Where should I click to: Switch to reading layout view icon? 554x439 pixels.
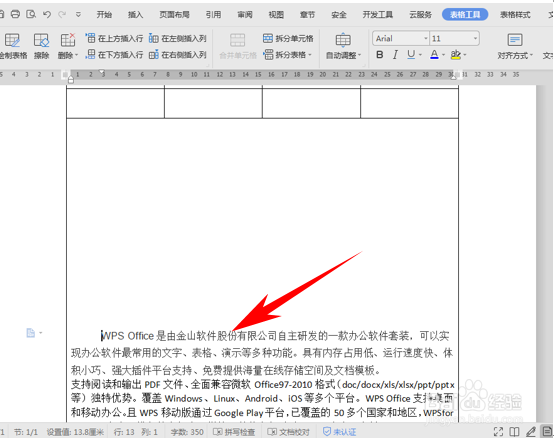[x=514, y=432]
